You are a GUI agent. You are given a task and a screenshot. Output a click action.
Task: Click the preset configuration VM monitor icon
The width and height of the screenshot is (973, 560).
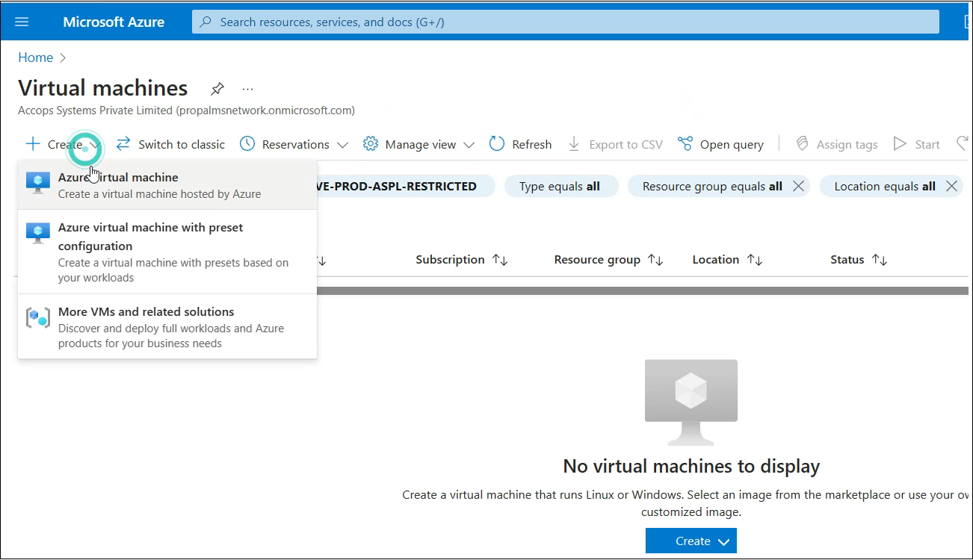coord(38,233)
